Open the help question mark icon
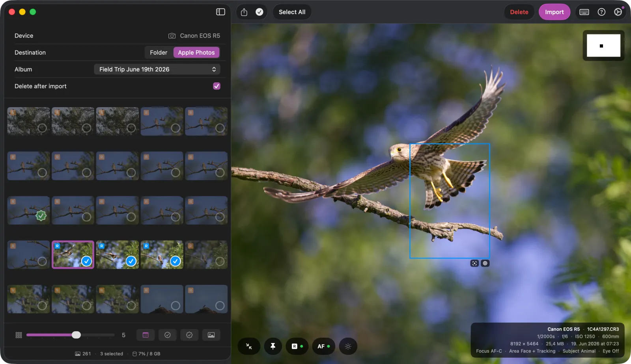This screenshot has height=364, width=631. 601,12
